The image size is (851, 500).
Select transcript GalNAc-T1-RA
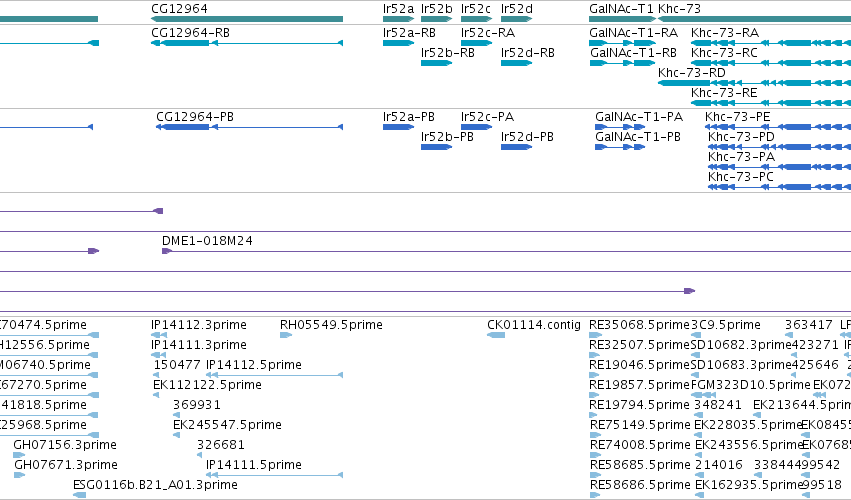pos(633,33)
